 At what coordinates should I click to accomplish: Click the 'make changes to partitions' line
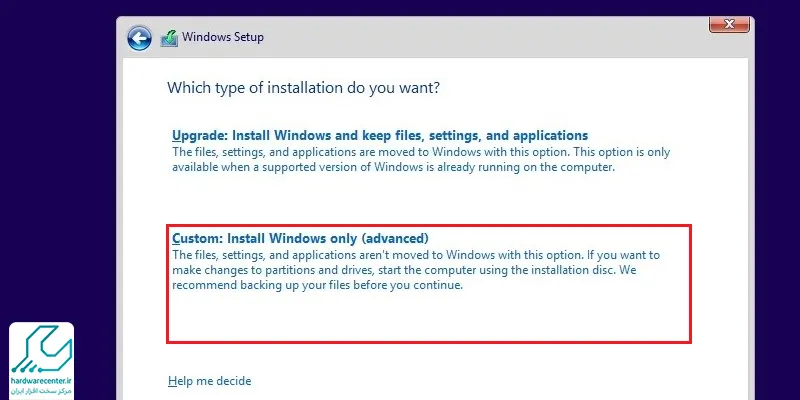pyautogui.click(x=404, y=270)
